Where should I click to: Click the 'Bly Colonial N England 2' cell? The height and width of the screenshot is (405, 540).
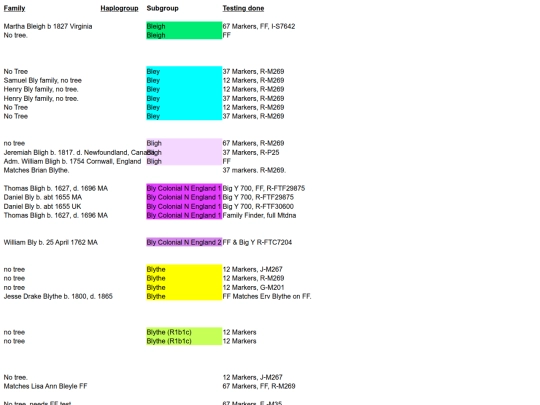click(184, 242)
